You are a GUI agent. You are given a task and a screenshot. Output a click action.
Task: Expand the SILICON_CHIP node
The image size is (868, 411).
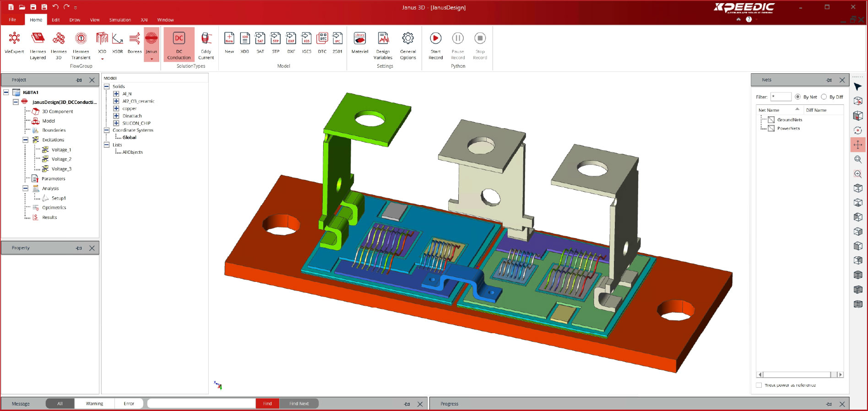[116, 123]
